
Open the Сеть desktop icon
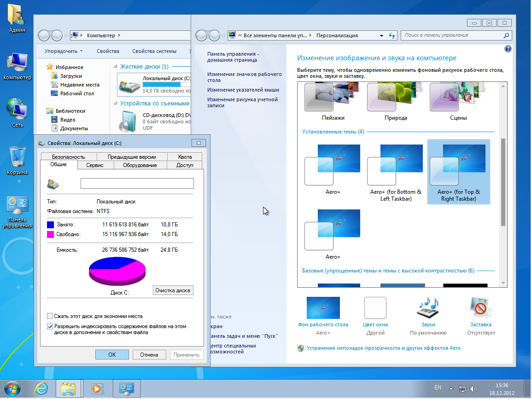pos(17,113)
